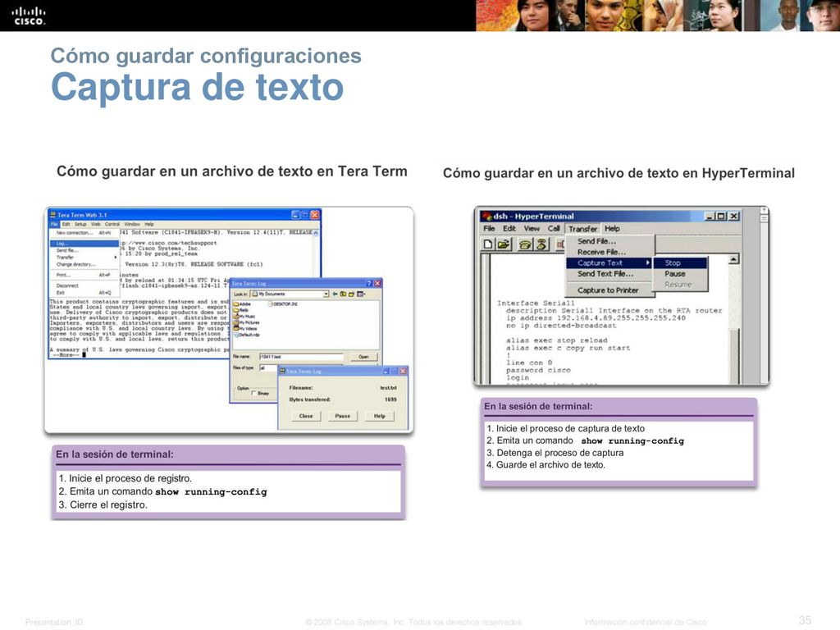Click the Tera Term terminal scrollbar up arrow

point(316,233)
